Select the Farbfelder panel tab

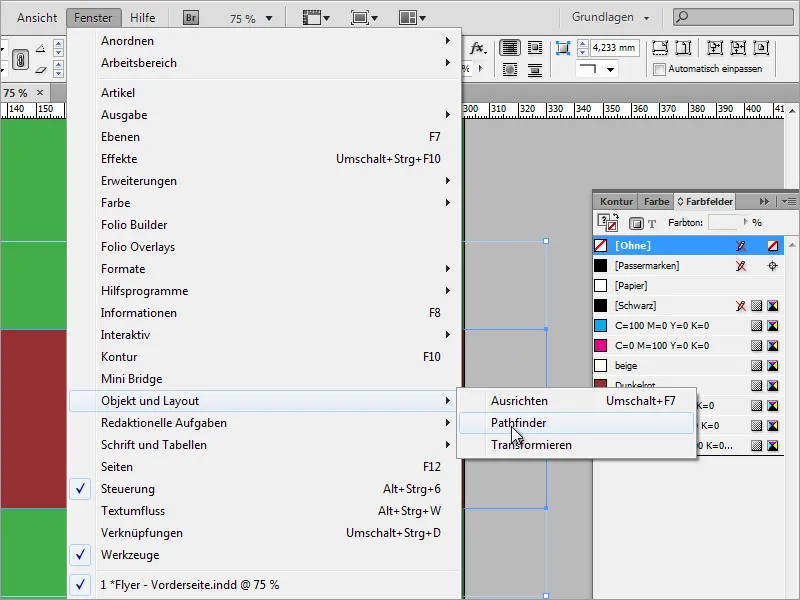tap(705, 202)
